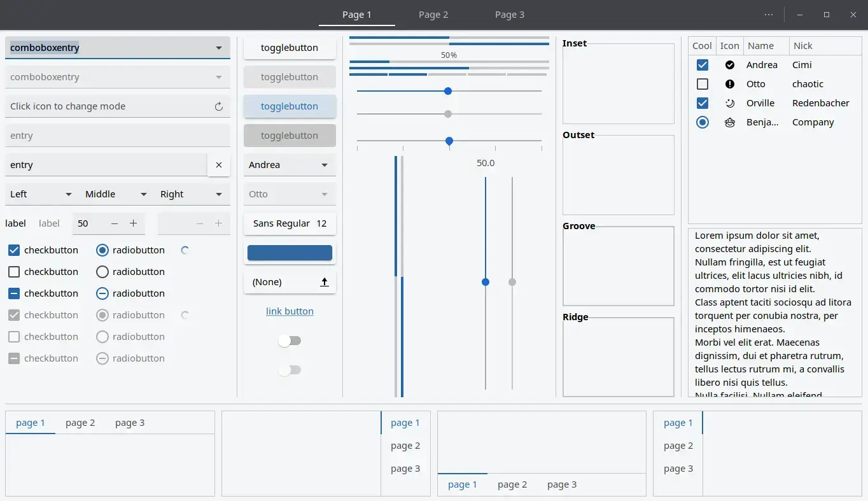
Task: Select the empty radiobutton below the selected one
Action: coord(102,271)
